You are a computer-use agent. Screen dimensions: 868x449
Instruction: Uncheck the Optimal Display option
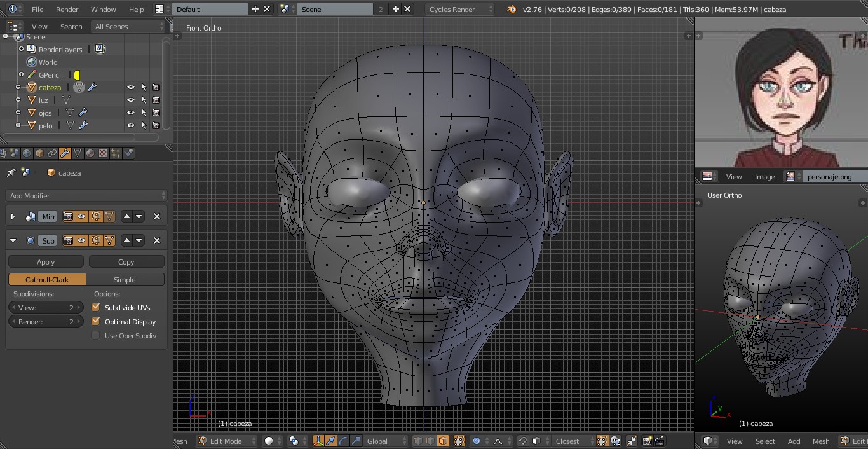click(x=96, y=321)
